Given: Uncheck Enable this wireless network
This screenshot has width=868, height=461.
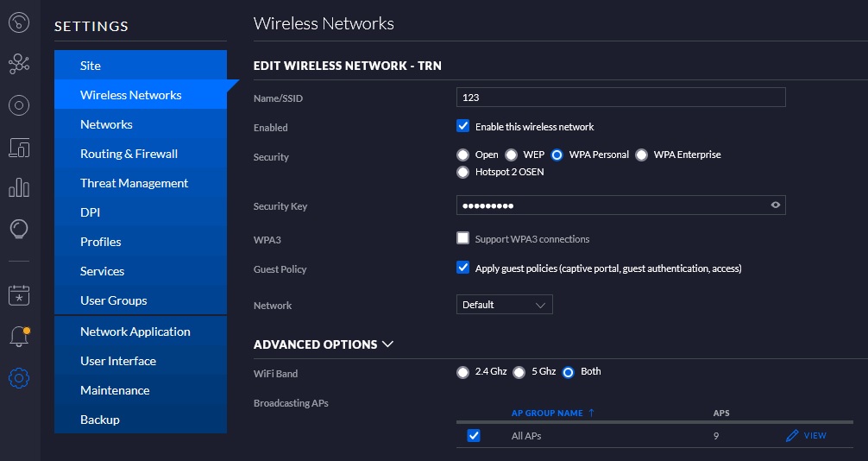Looking at the screenshot, I should click(462, 126).
